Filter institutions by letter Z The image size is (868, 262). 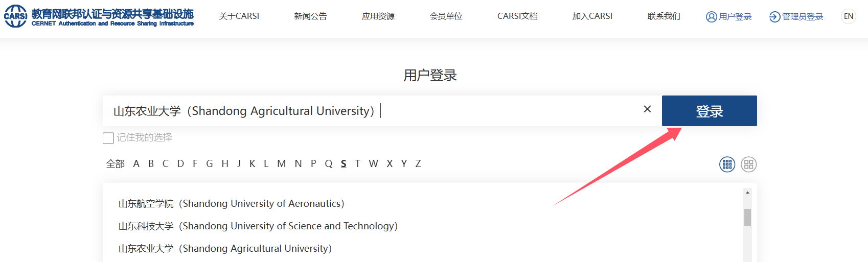tap(418, 164)
